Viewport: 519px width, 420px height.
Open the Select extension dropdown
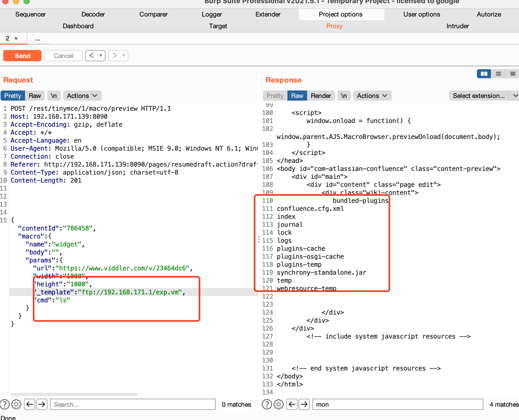tap(479, 96)
